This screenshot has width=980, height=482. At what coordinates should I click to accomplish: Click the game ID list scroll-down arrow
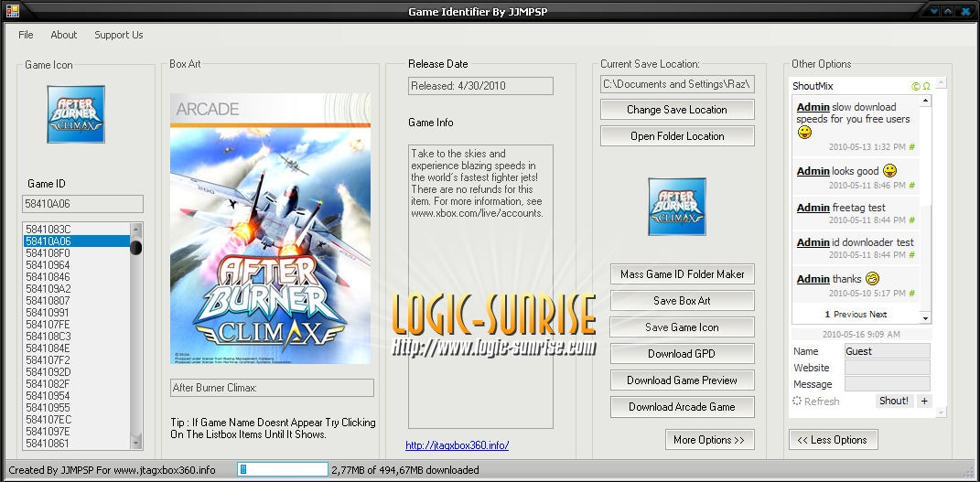point(135,442)
